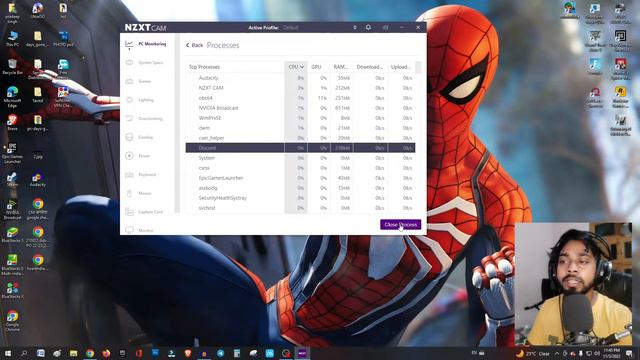Screen dimensions: 640x360
Task: Select the Audacity desktop icon
Action: click(x=38, y=179)
